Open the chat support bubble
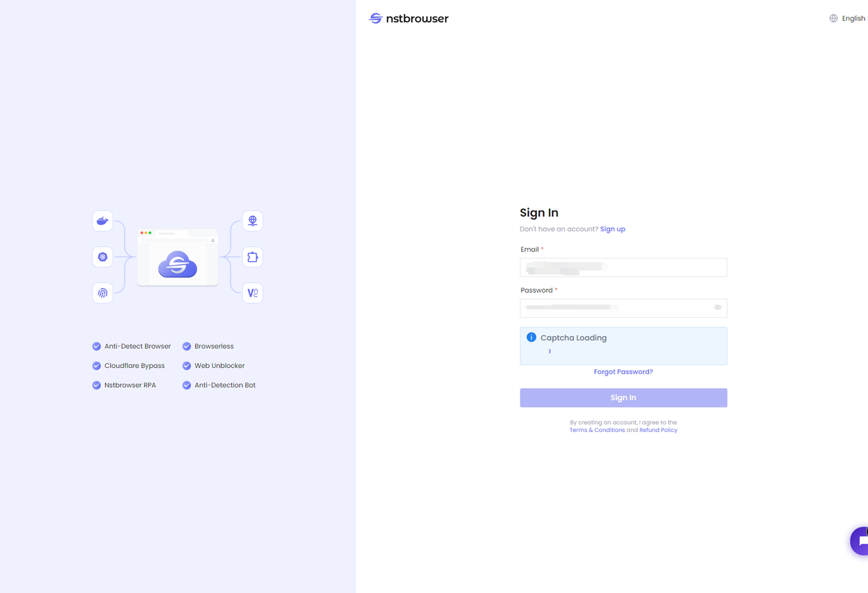Viewport: 868px width, 593px height. tap(861, 541)
